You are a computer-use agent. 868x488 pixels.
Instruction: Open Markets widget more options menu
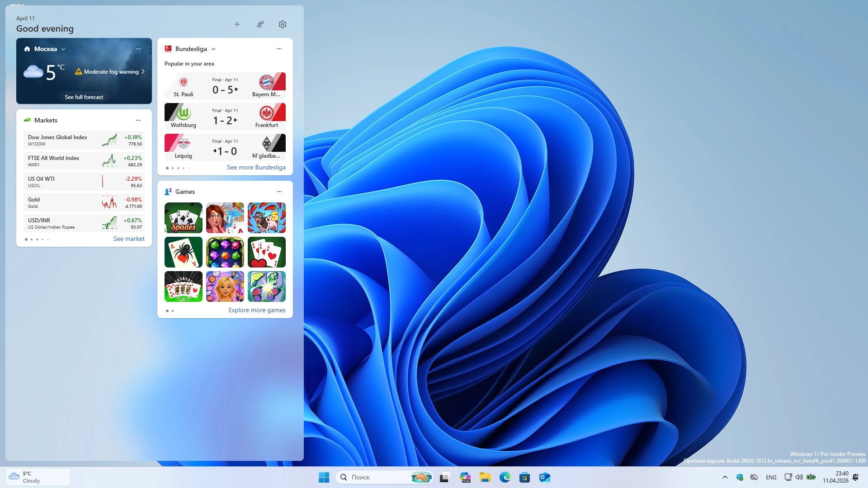click(x=138, y=120)
